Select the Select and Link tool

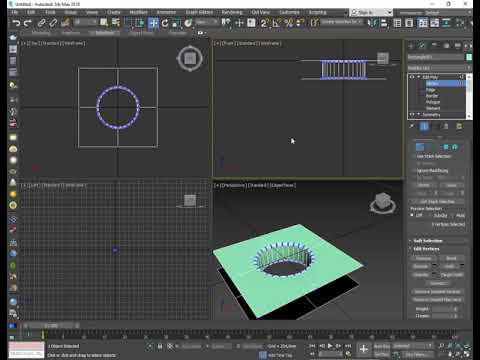[x=41, y=23]
